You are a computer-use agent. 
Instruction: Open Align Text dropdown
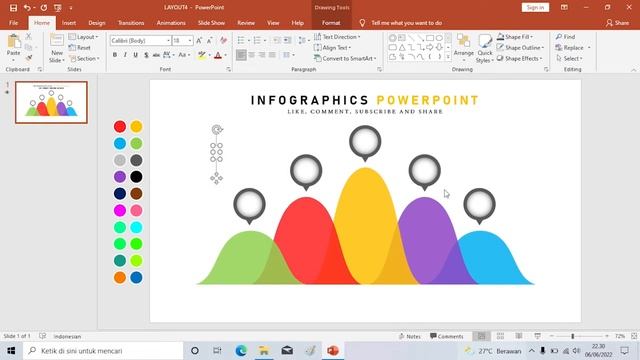332,47
